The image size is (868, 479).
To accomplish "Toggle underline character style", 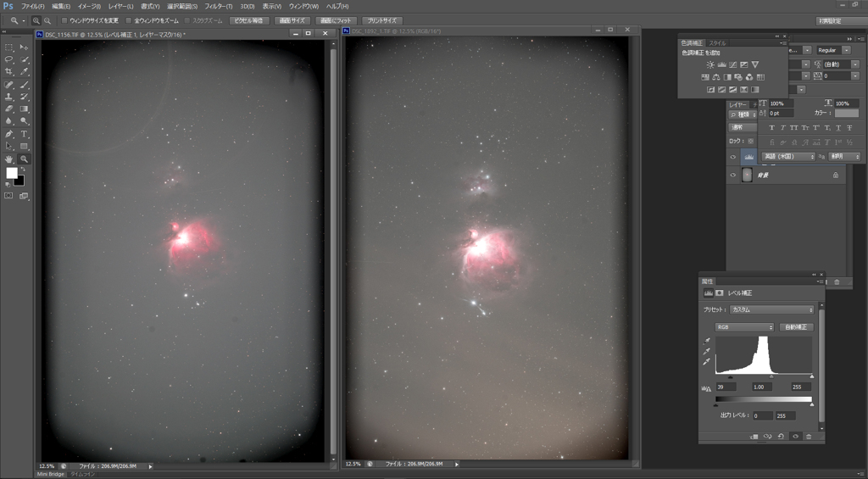I will [838, 128].
